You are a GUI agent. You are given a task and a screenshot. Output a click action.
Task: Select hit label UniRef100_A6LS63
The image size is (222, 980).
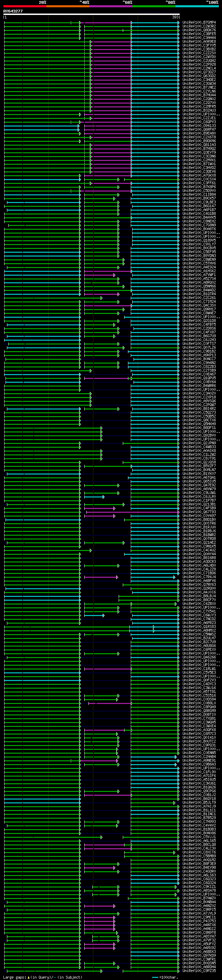pyautogui.click(x=199, y=875)
